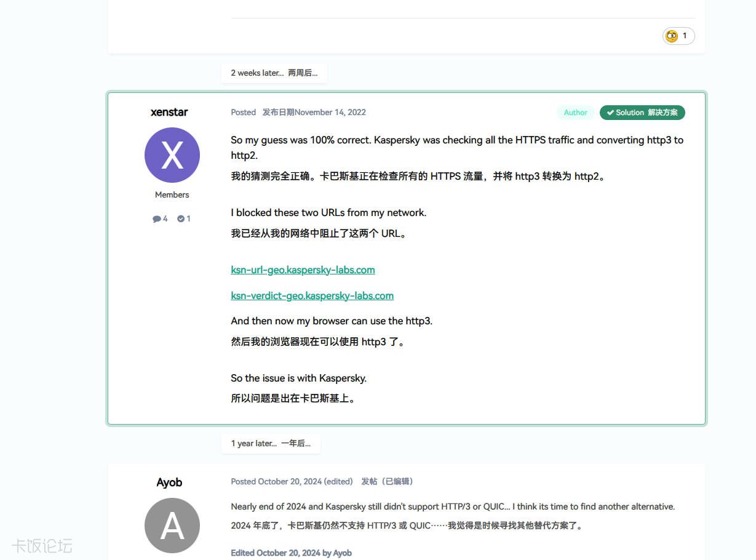Click the reaction count number 1
Viewport: 756px width, 560px height.
click(x=685, y=36)
